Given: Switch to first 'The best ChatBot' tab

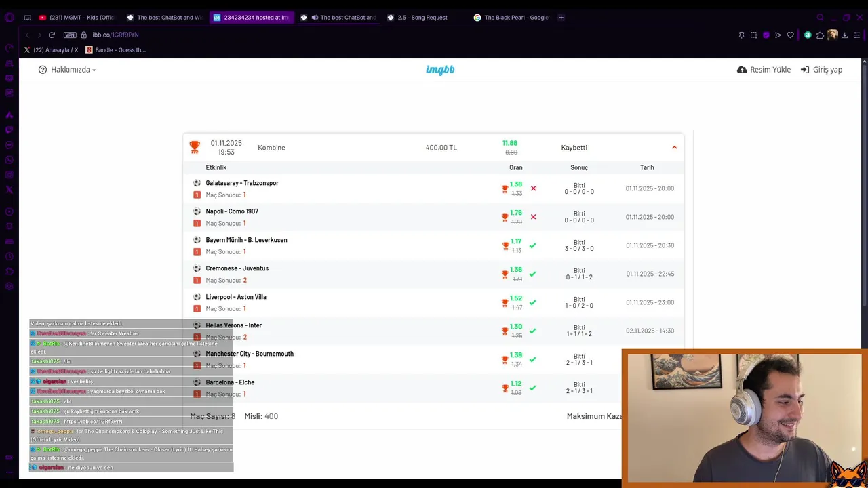Looking at the screenshot, I should click(165, 18).
